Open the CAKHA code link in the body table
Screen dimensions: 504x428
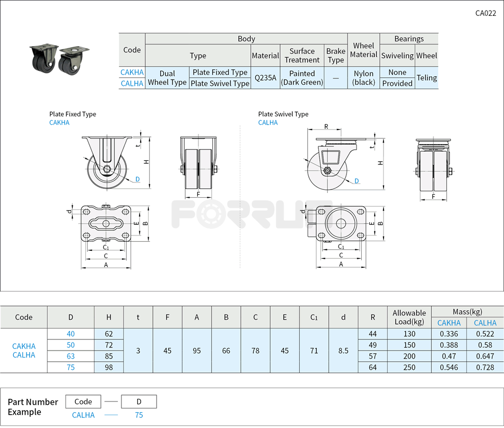tap(132, 72)
